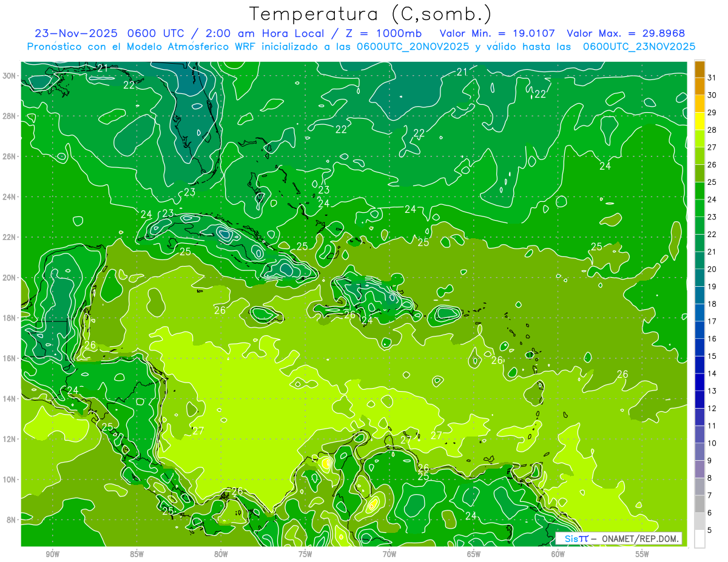The width and height of the screenshot is (728, 562).
Task: Select valid time '0600UTC_23NOV2025' text
Action: [639, 47]
